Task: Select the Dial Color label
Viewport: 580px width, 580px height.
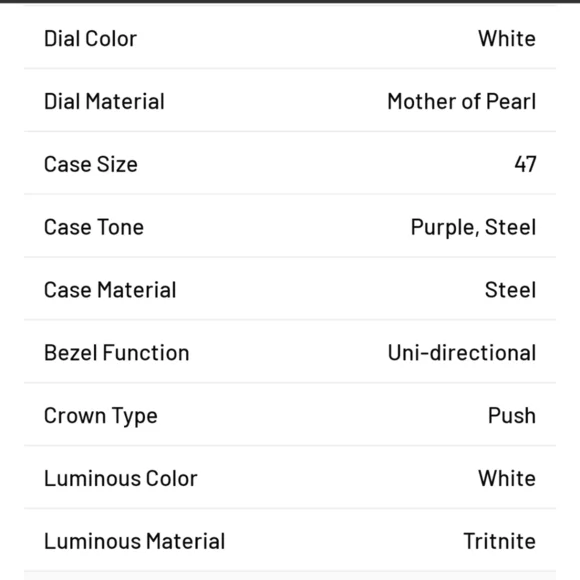Action: 91,38
